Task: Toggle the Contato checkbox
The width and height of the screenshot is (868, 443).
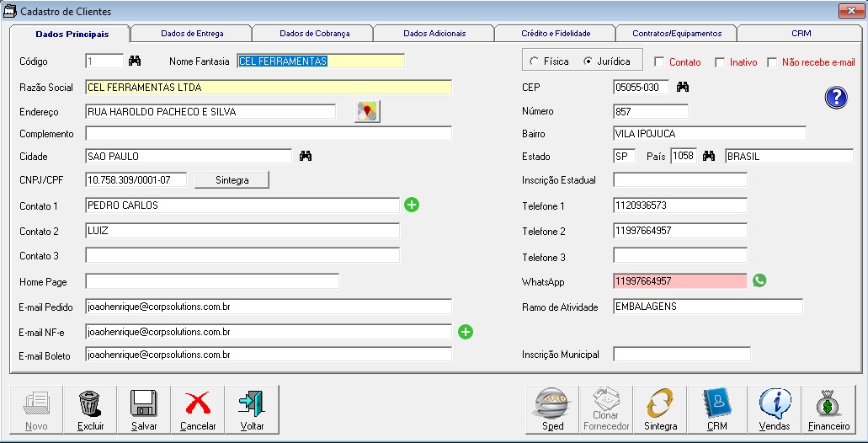Action: 659,62
